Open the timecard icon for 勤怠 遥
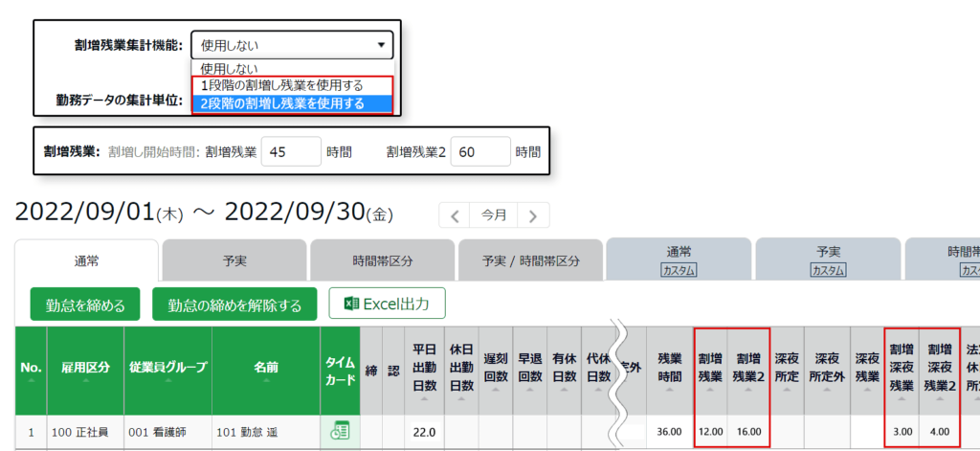 pyautogui.click(x=339, y=432)
